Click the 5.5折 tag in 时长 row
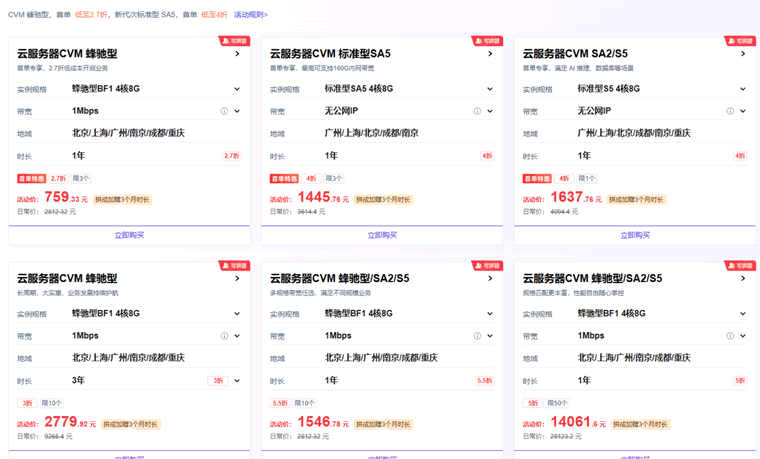 click(x=485, y=380)
